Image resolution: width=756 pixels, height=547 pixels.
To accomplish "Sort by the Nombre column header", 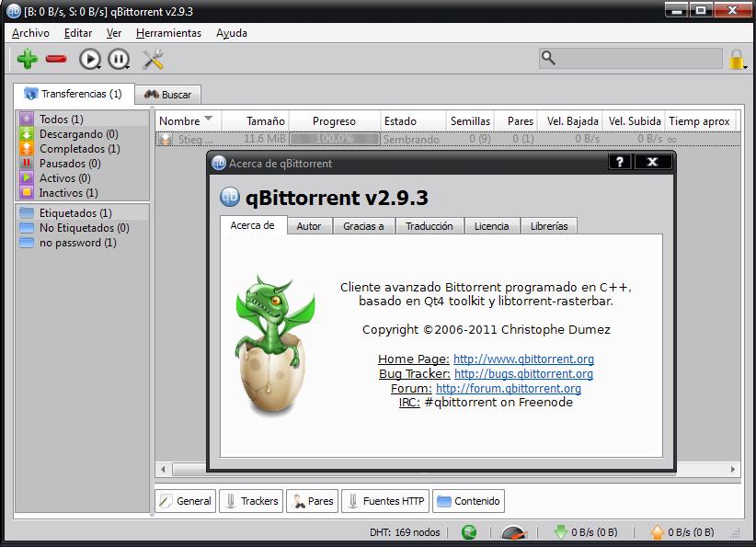I will point(188,121).
